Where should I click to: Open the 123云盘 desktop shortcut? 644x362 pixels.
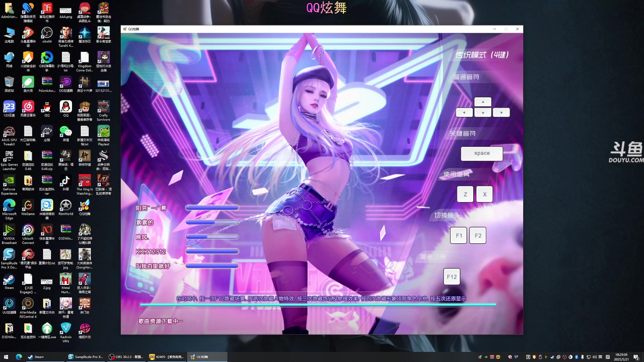pos(9,109)
